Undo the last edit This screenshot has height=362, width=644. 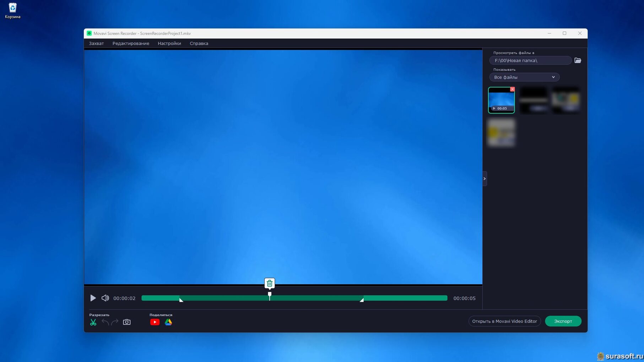point(105,322)
